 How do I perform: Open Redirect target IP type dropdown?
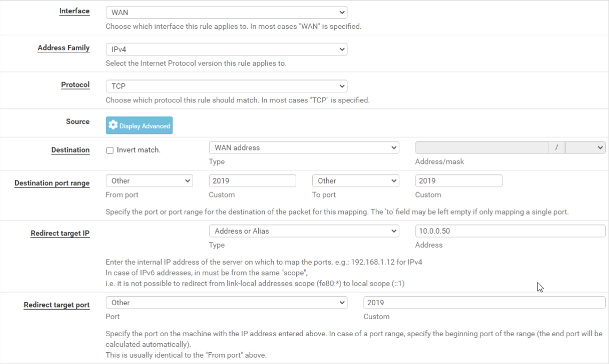tap(304, 231)
